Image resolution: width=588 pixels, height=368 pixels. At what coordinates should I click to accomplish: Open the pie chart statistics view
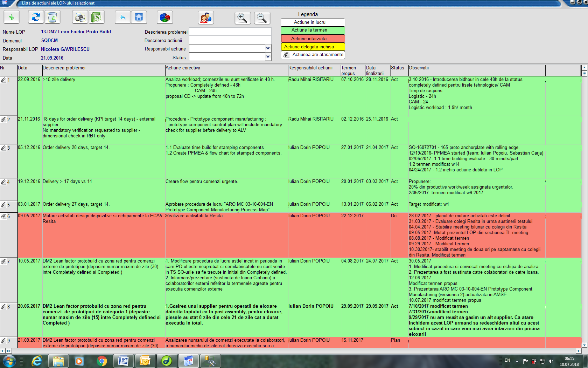coord(164,17)
